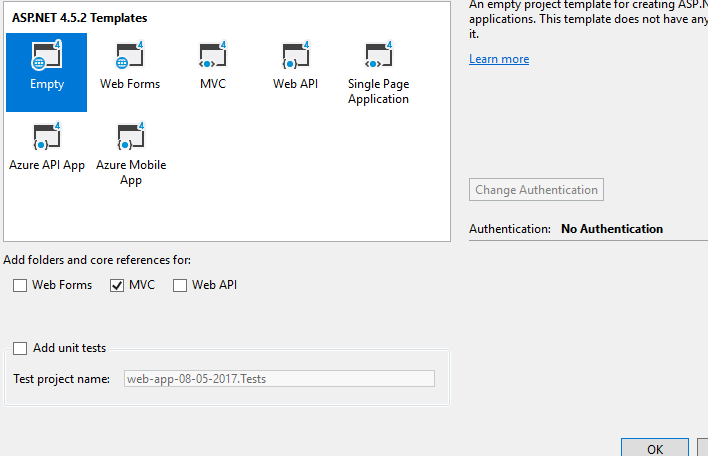
Task: Open the Learn more link
Action: pos(499,59)
